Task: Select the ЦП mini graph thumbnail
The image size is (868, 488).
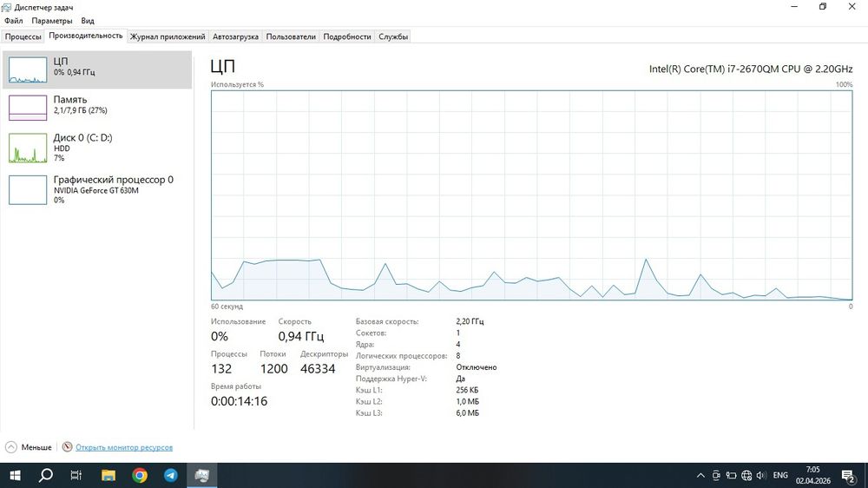Action: (28, 69)
